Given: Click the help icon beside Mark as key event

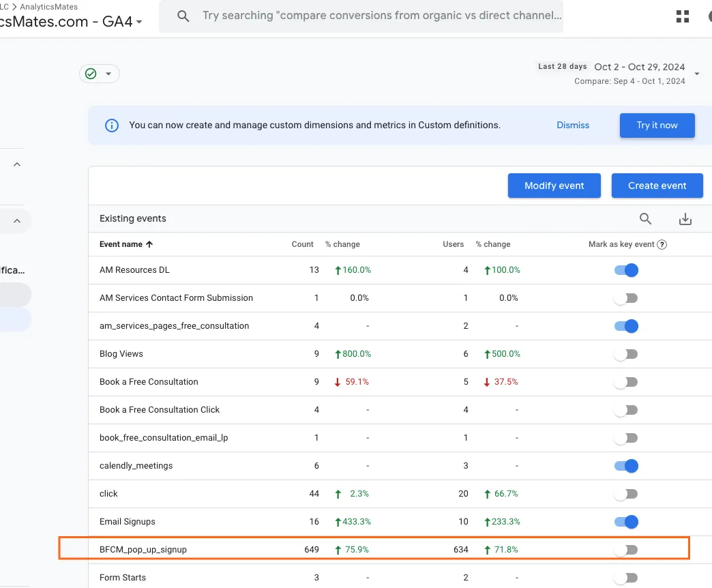Looking at the screenshot, I should click(x=662, y=244).
